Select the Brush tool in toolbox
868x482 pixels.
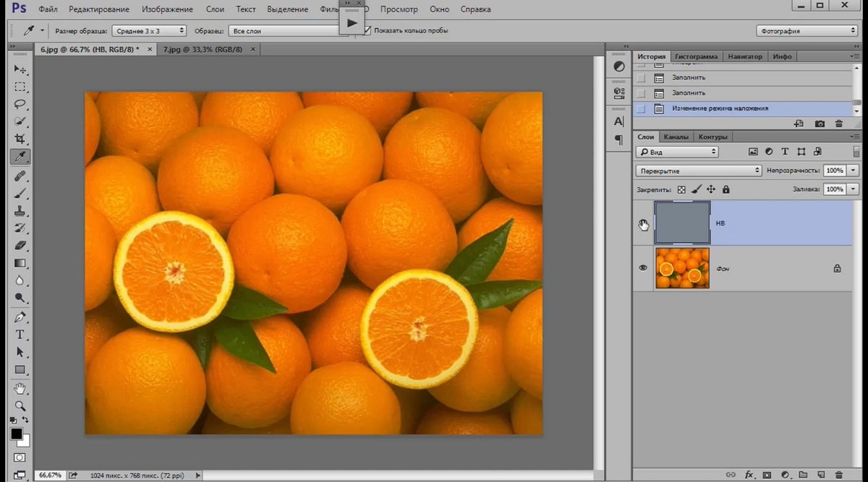[20, 193]
